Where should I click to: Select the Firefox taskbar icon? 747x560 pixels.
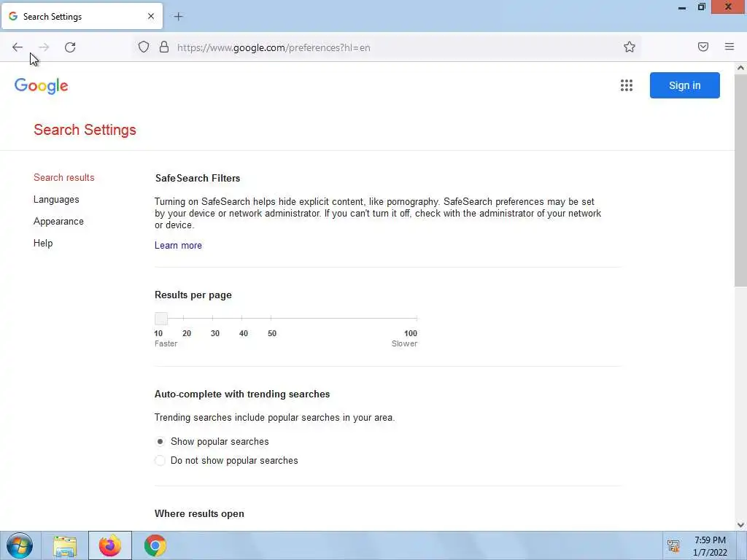click(x=110, y=545)
